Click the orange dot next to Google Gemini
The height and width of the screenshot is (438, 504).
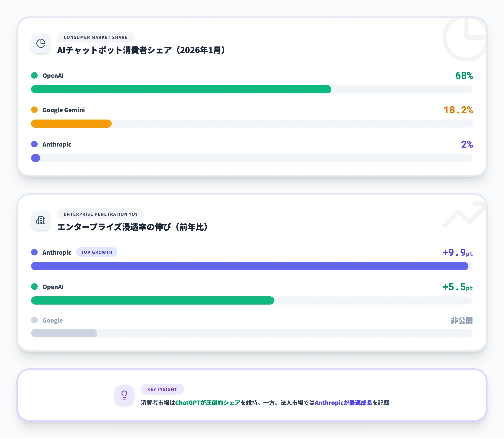click(34, 110)
